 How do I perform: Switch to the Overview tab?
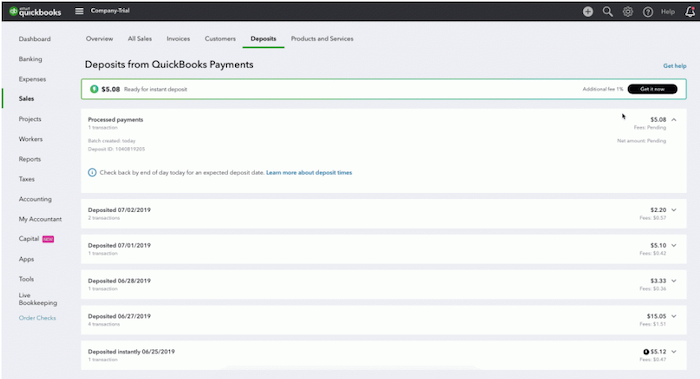100,39
